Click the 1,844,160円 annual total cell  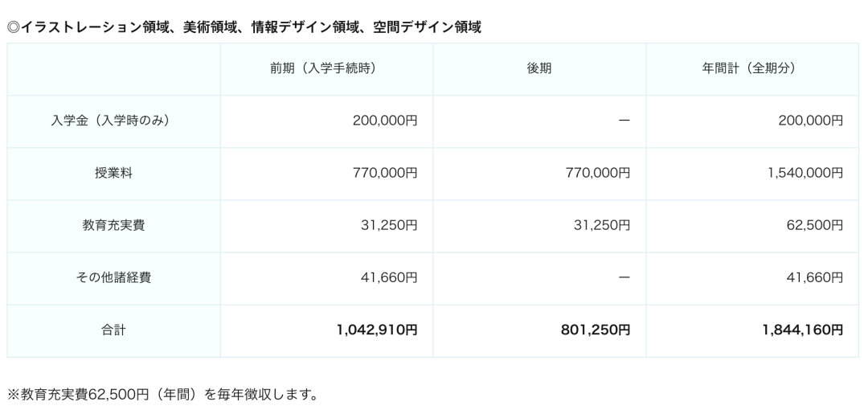(752, 330)
